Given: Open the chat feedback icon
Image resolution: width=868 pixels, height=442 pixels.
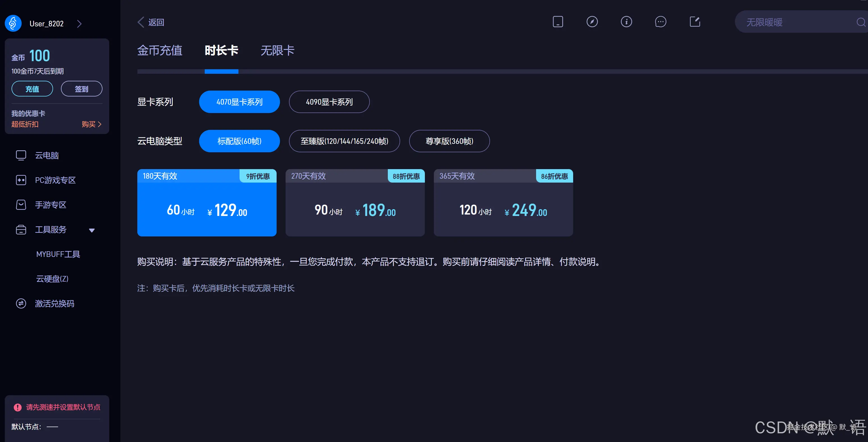Looking at the screenshot, I should click(x=660, y=22).
